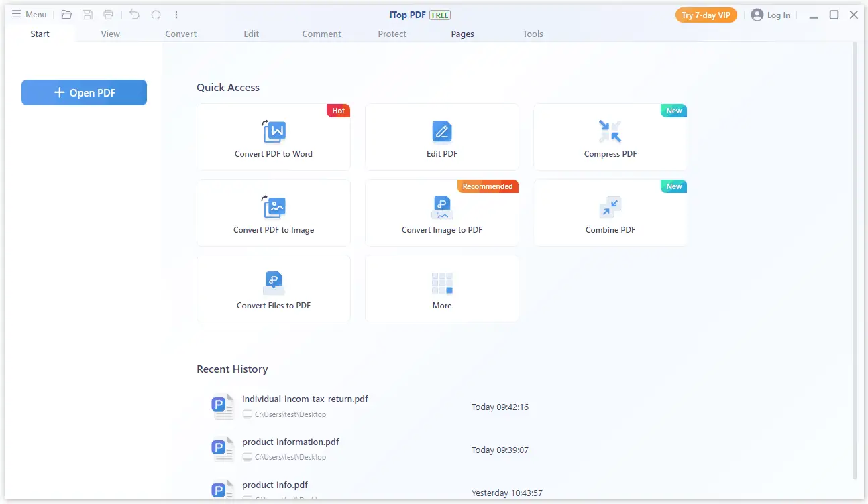Click the New badge on Combine PDF
868x504 pixels.
(x=673, y=186)
